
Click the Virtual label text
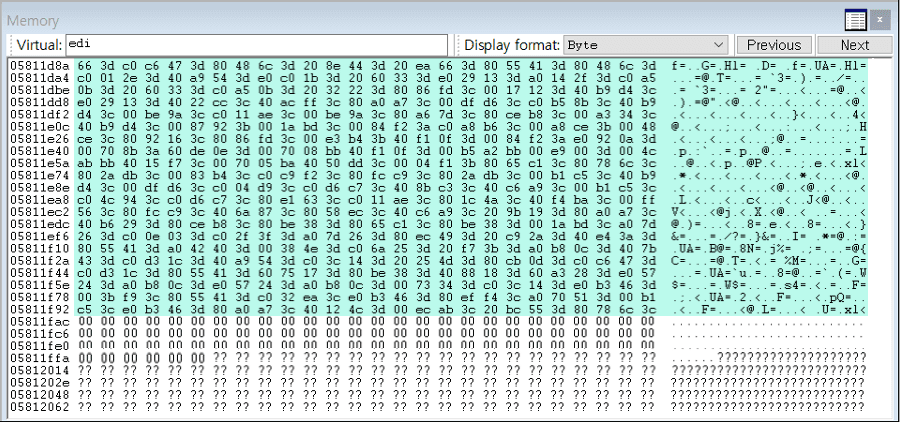pos(39,45)
